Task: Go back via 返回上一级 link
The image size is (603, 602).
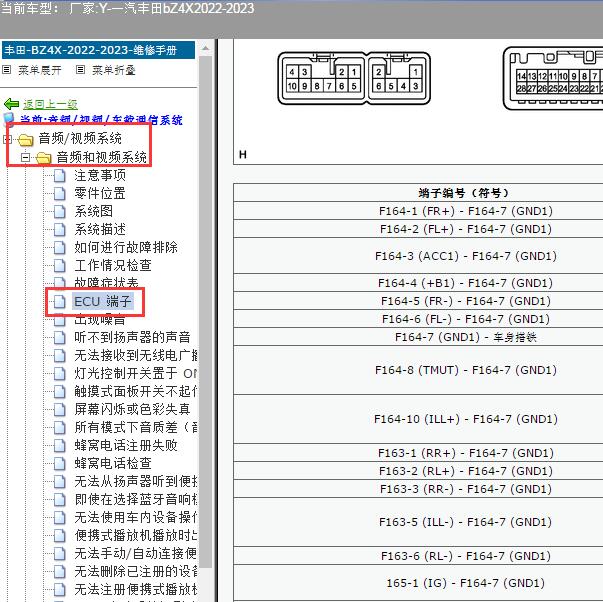Action: click(x=50, y=104)
